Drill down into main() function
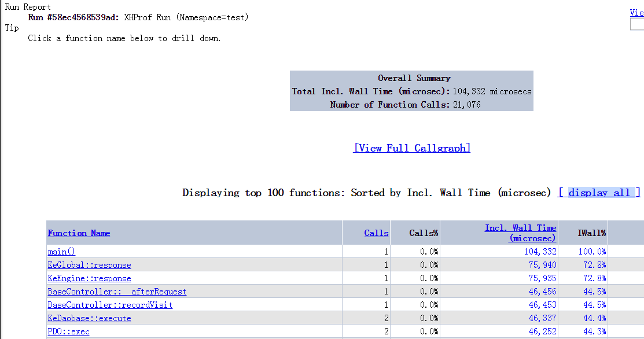The height and width of the screenshot is (339, 644). pyautogui.click(x=61, y=252)
